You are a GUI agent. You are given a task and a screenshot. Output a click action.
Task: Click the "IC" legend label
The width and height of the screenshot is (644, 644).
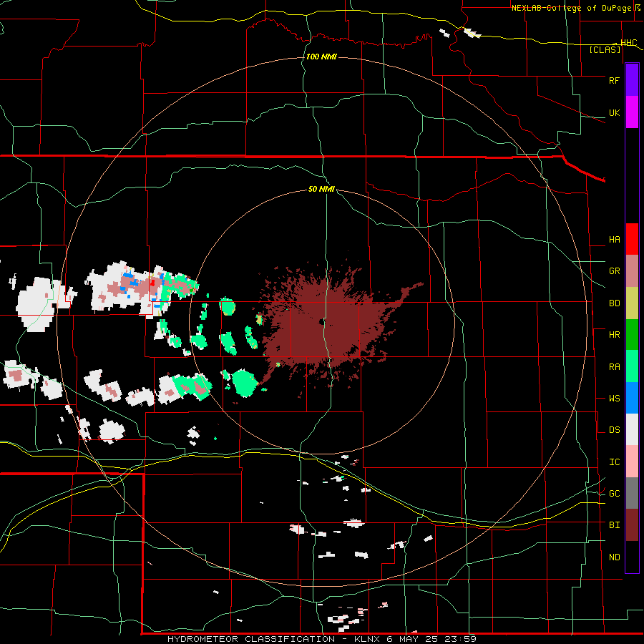[x=614, y=462]
